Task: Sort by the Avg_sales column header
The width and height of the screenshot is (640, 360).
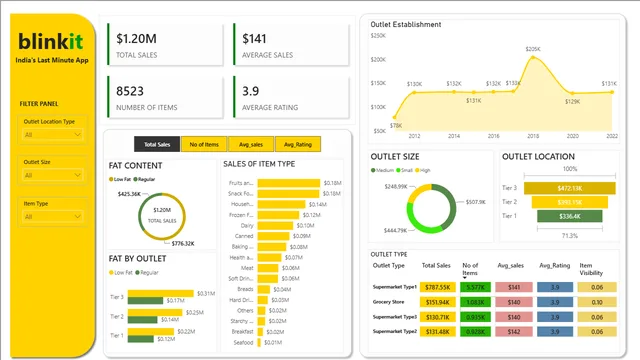Action: pyautogui.click(x=510, y=265)
